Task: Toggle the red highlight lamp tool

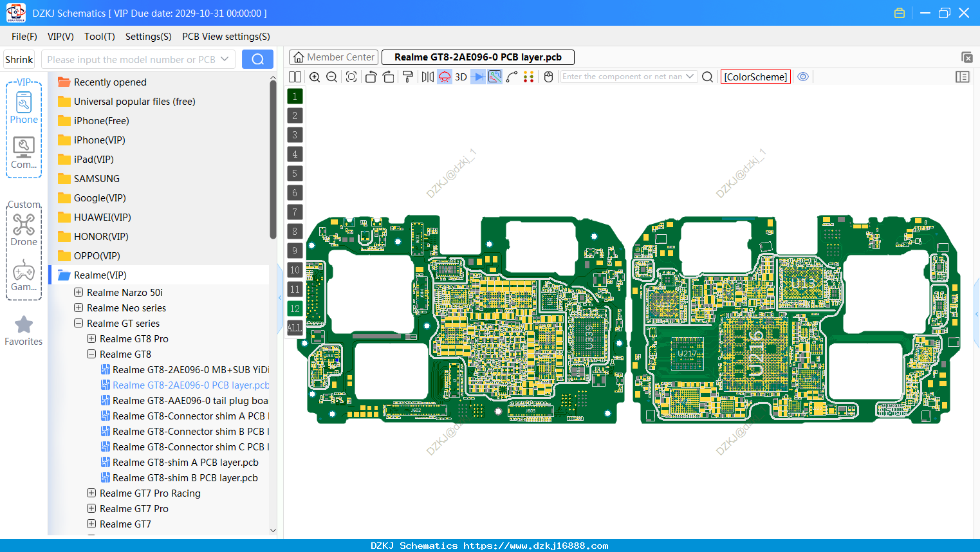Action: [x=445, y=77]
